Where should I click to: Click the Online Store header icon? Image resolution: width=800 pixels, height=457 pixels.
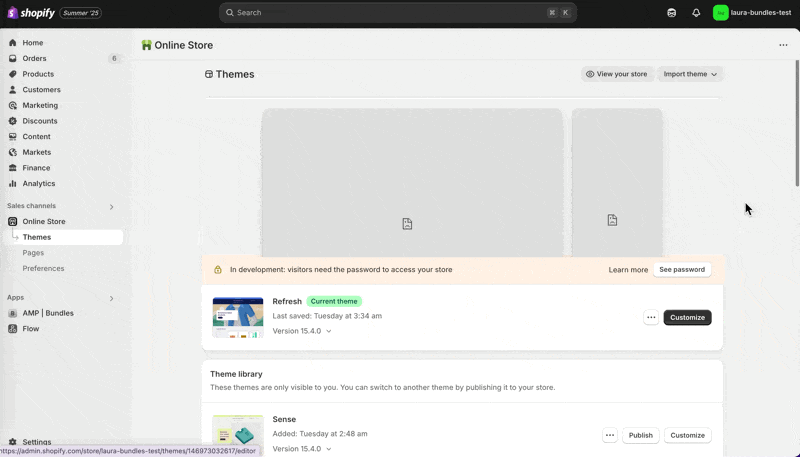(146, 45)
